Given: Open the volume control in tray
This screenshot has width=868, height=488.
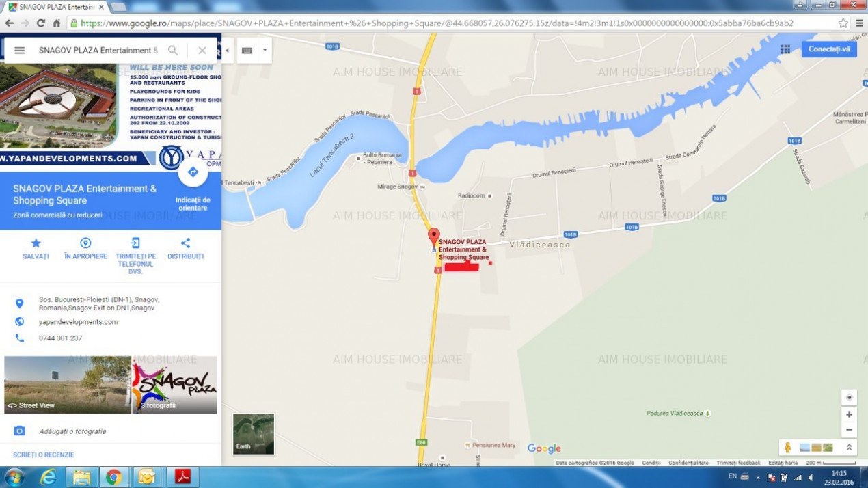Looking at the screenshot, I should pyautogui.click(x=811, y=477).
